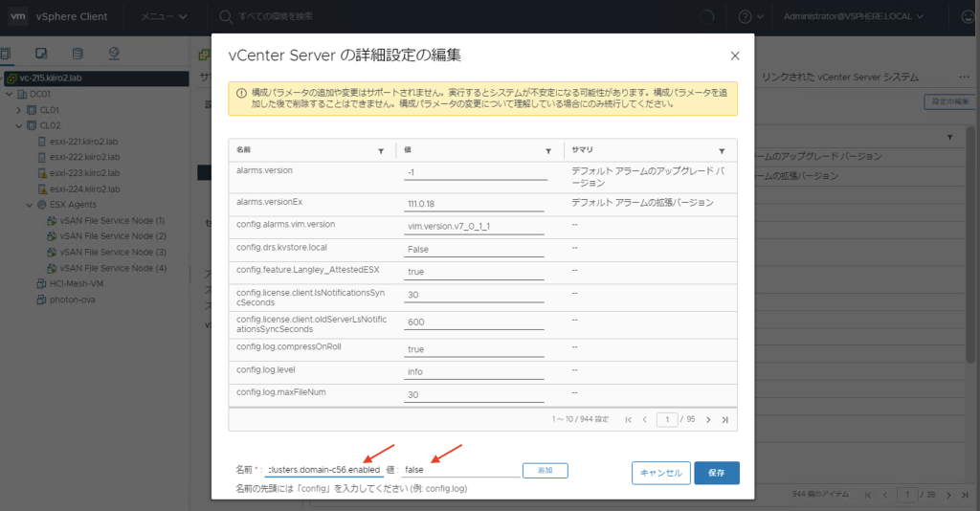The width and height of the screenshot is (980, 511).
Task: Click the 保存 button
Action: tap(716, 473)
